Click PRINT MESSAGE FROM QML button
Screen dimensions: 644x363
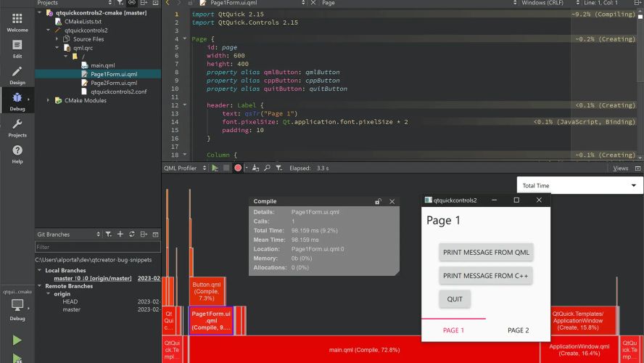coord(486,253)
